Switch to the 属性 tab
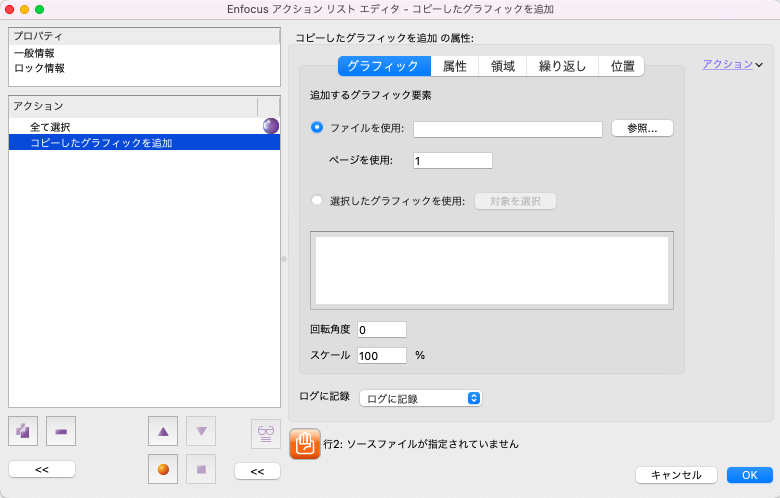The width and height of the screenshot is (780, 498). (455, 66)
